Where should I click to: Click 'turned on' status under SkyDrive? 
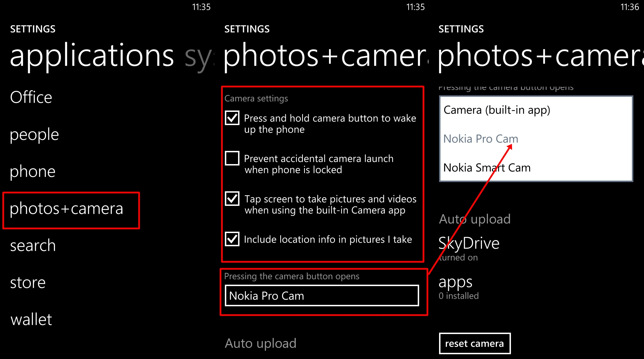pos(458,257)
